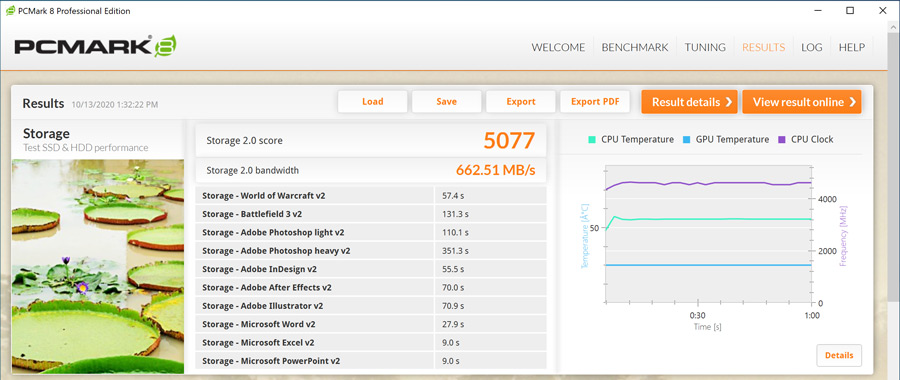Select the Storage - Battlefield 3 v2 row
The image size is (900, 380).
click(371, 214)
